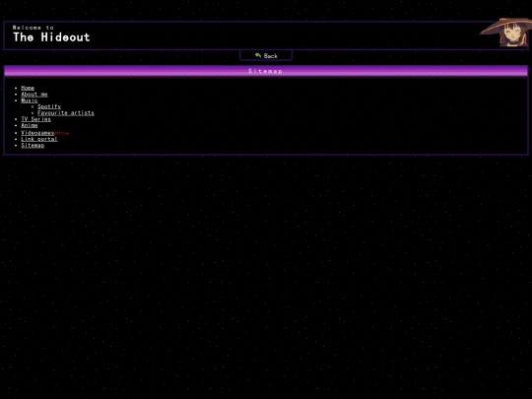Image resolution: width=532 pixels, height=399 pixels.
Task: Open the About me link
Action: pos(34,94)
